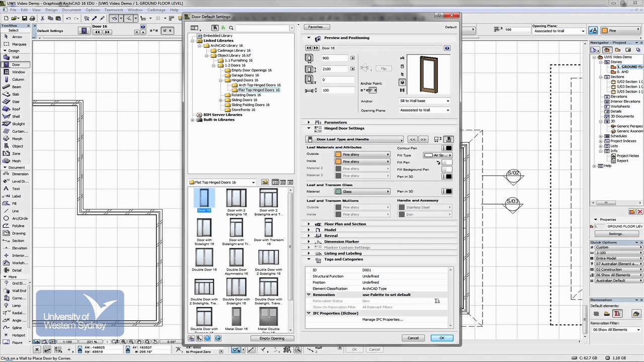Click Outside Pine shiny material swatch
This screenshot has width=644, height=362.
(x=362, y=155)
